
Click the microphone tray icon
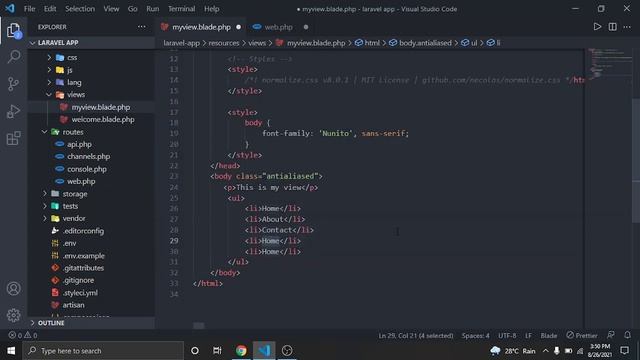tap(557, 351)
